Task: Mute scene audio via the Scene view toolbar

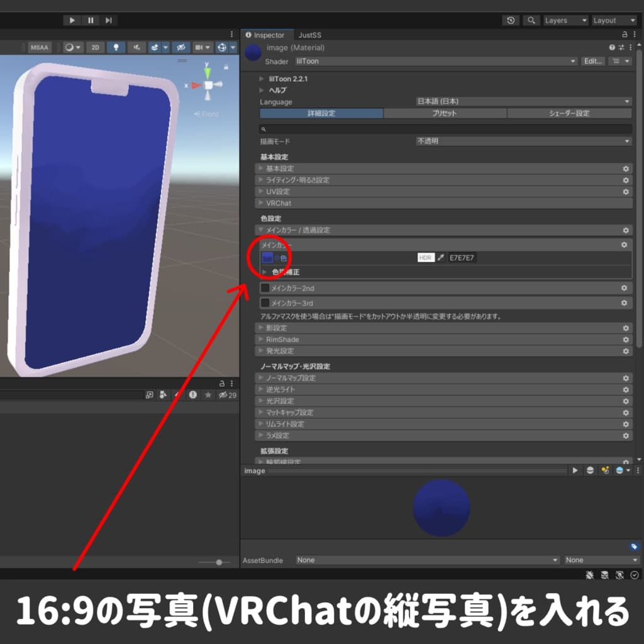Action: point(138,47)
